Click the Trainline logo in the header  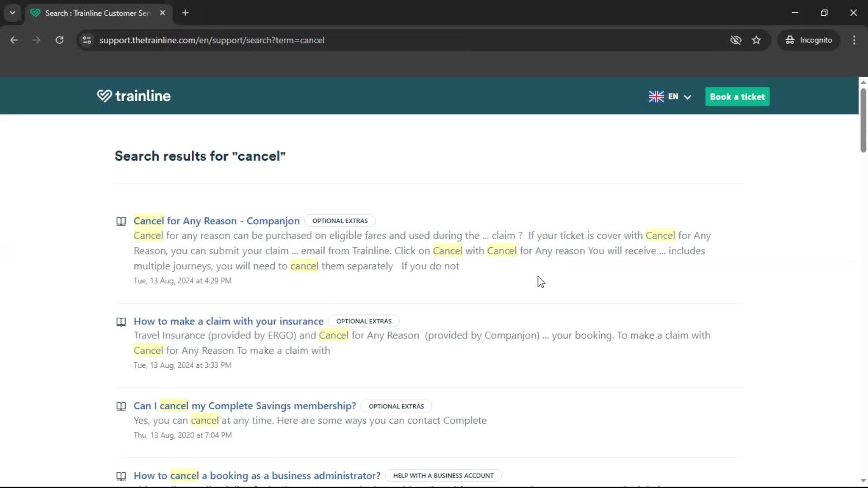133,96
